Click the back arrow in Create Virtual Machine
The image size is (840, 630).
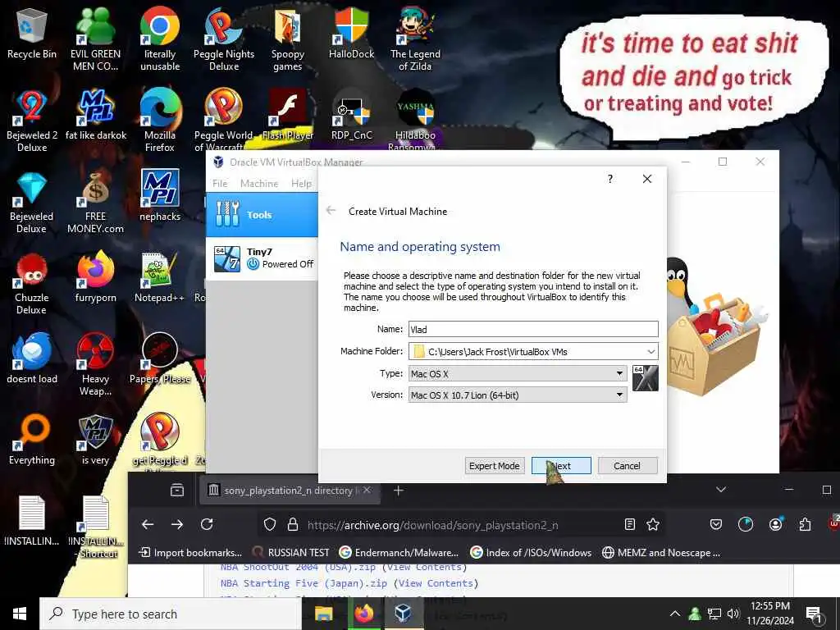point(331,211)
